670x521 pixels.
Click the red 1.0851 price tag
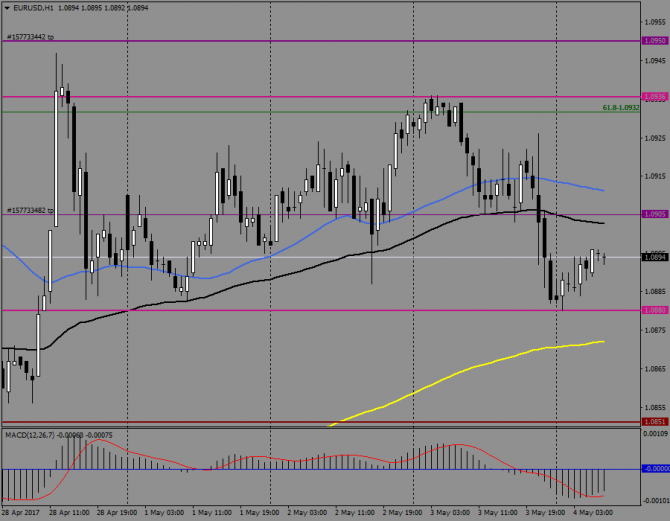click(x=655, y=422)
